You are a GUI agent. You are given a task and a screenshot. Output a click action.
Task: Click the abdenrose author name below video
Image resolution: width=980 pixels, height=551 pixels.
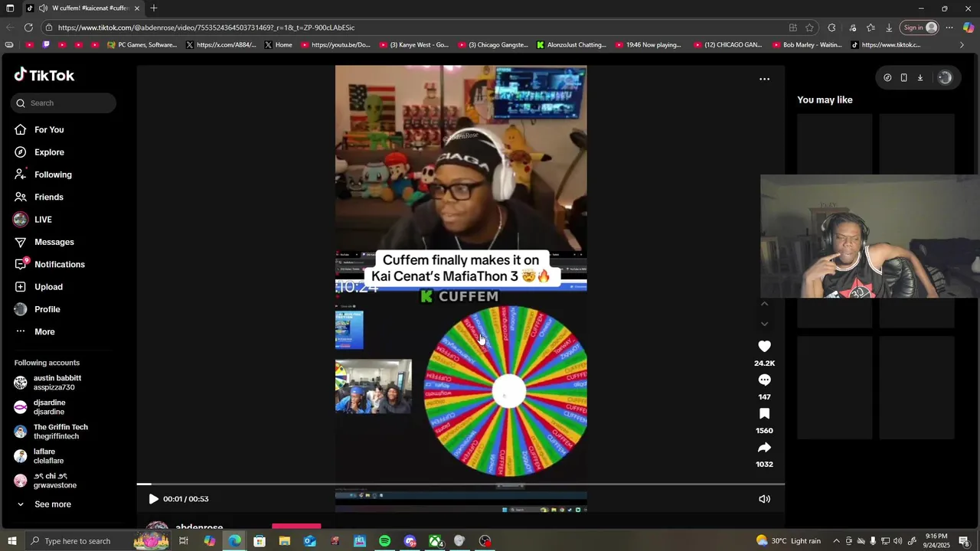(x=199, y=527)
